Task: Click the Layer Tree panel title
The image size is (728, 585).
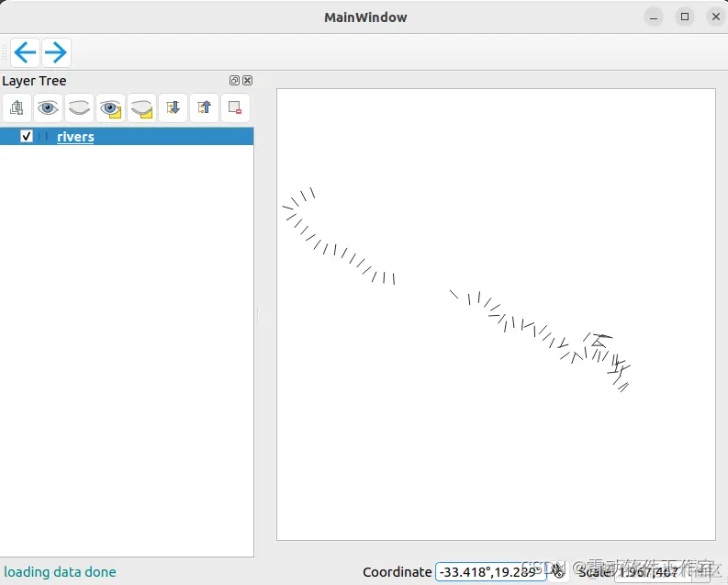Action: tap(34, 81)
